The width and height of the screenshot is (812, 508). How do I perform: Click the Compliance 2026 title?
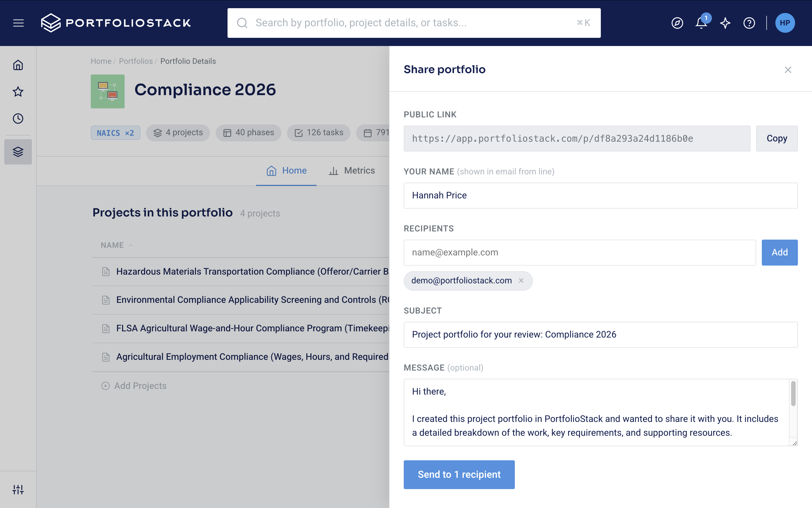tap(205, 90)
